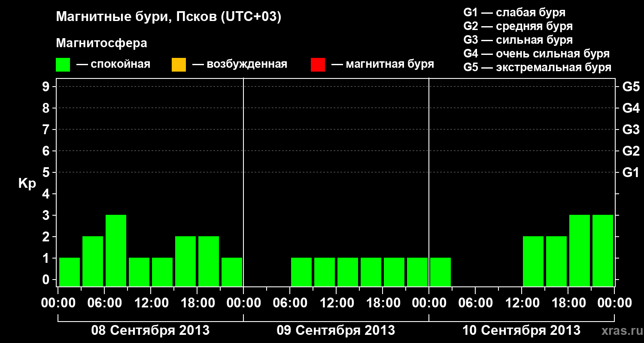Screen dimensions: 644x343
Task: Click the G3 label on right axis
Action: (x=631, y=129)
